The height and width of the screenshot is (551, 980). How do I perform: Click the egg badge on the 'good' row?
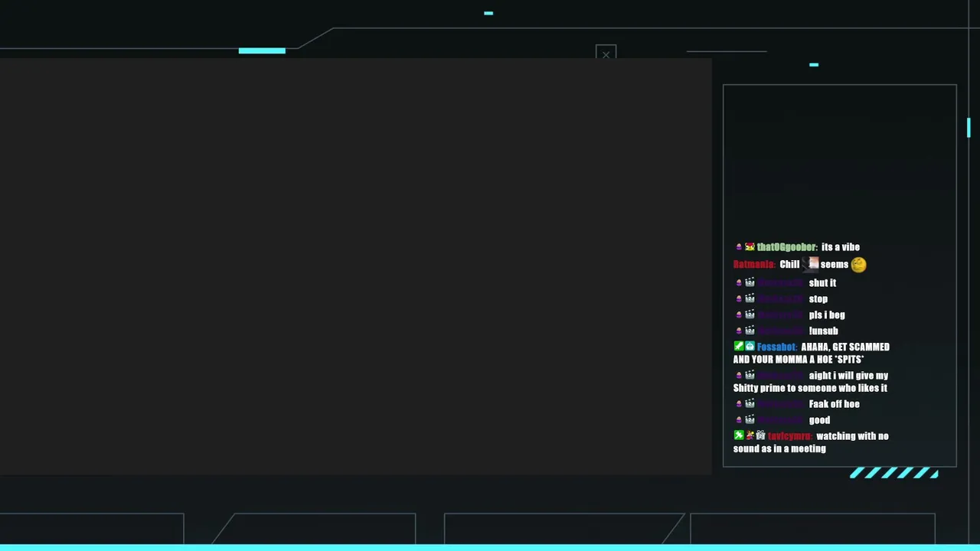pyautogui.click(x=738, y=420)
